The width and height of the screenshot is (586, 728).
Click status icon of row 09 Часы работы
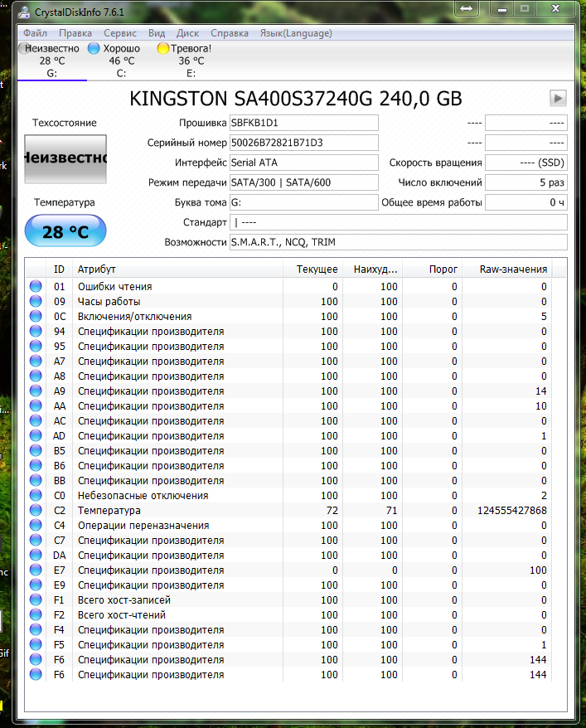(x=36, y=301)
